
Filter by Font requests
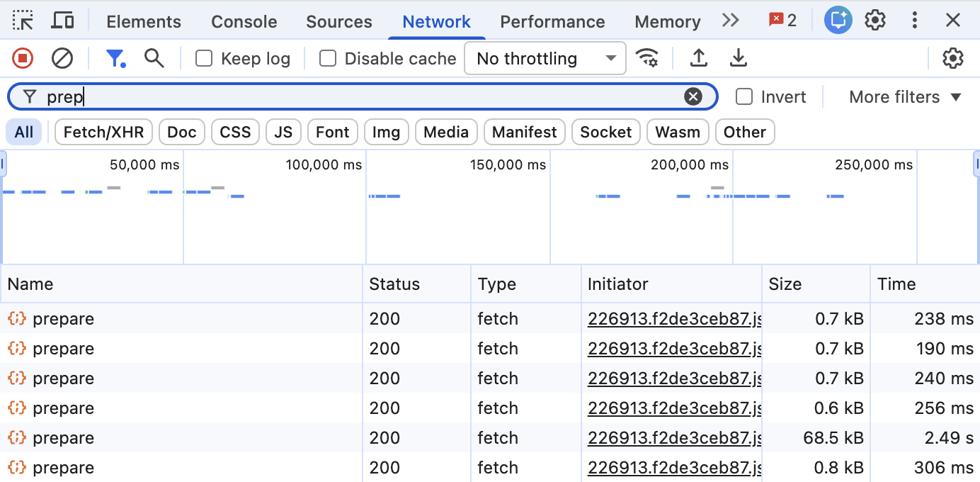(x=332, y=132)
